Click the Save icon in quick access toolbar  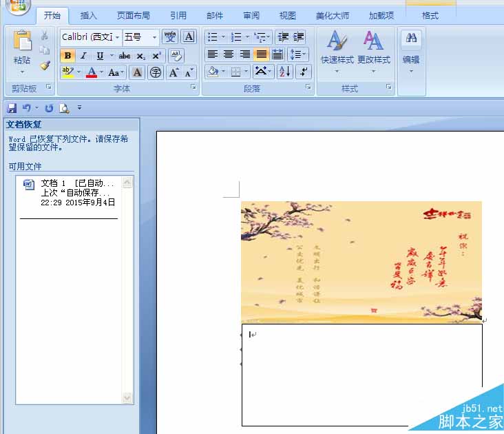point(12,108)
